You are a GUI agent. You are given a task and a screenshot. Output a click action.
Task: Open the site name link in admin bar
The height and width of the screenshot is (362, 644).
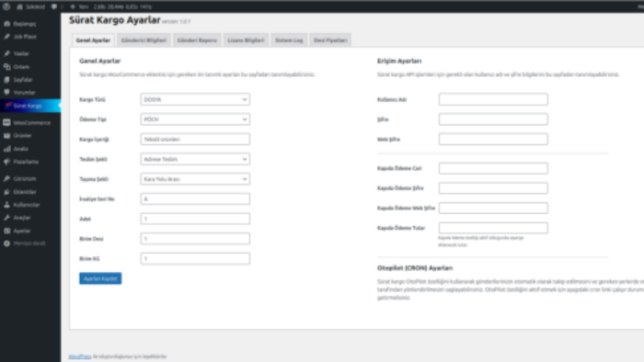tap(35, 6)
